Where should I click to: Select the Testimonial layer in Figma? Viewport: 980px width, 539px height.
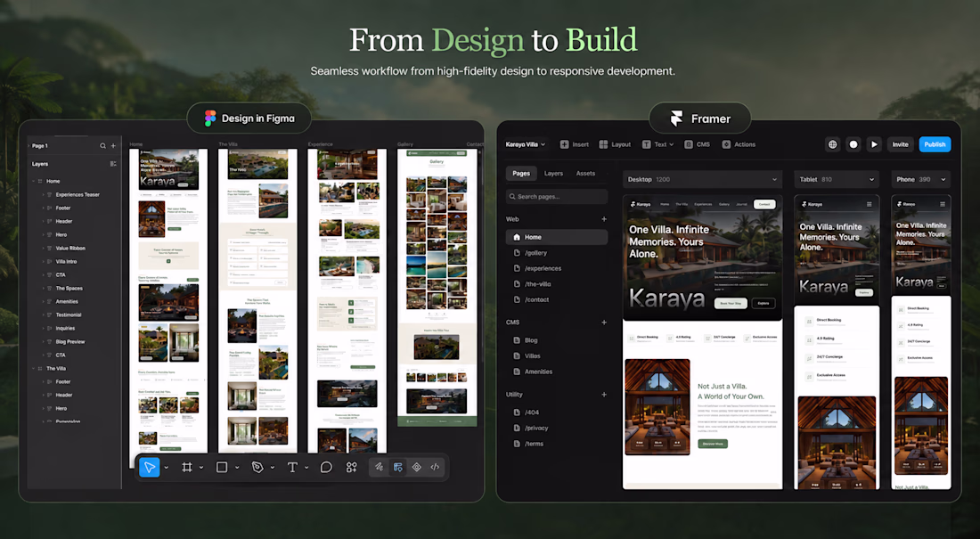click(x=68, y=315)
